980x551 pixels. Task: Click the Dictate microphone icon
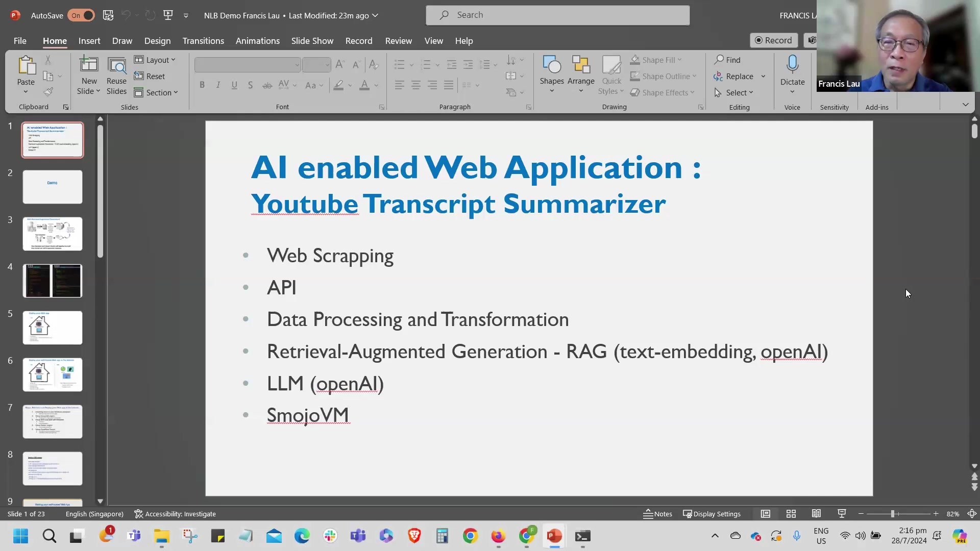[792, 65]
